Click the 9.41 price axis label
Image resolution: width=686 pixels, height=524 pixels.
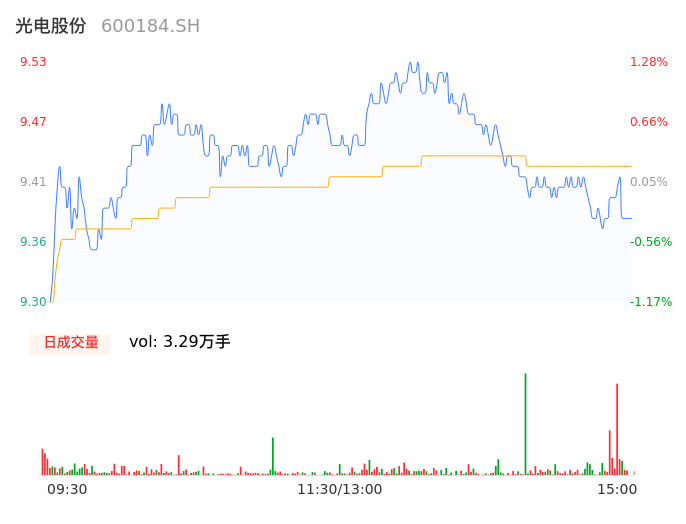[x=33, y=182]
